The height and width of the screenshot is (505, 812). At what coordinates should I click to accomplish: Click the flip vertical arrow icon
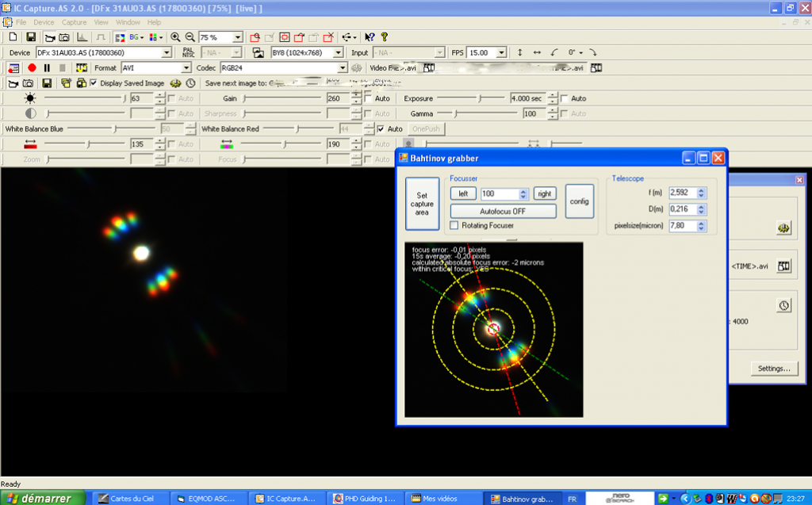click(x=519, y=52)
